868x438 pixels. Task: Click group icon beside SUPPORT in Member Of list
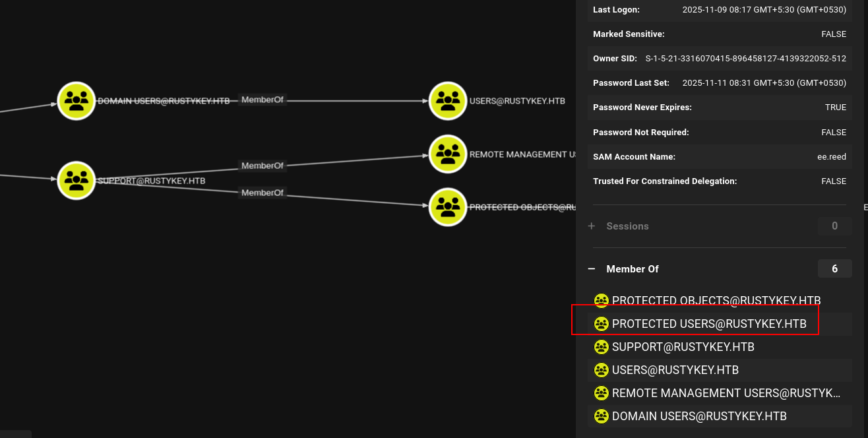tap(601, 347)
